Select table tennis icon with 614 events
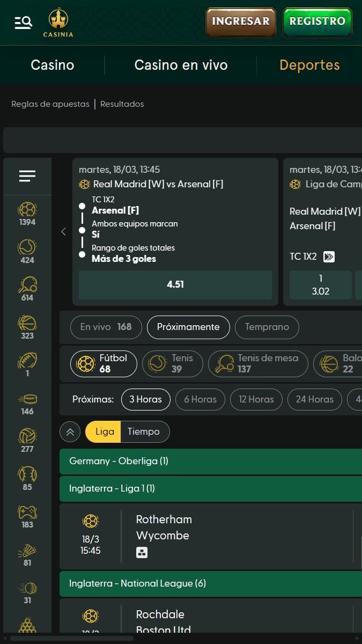Screen dimensions: 362x644 [27, 289]
